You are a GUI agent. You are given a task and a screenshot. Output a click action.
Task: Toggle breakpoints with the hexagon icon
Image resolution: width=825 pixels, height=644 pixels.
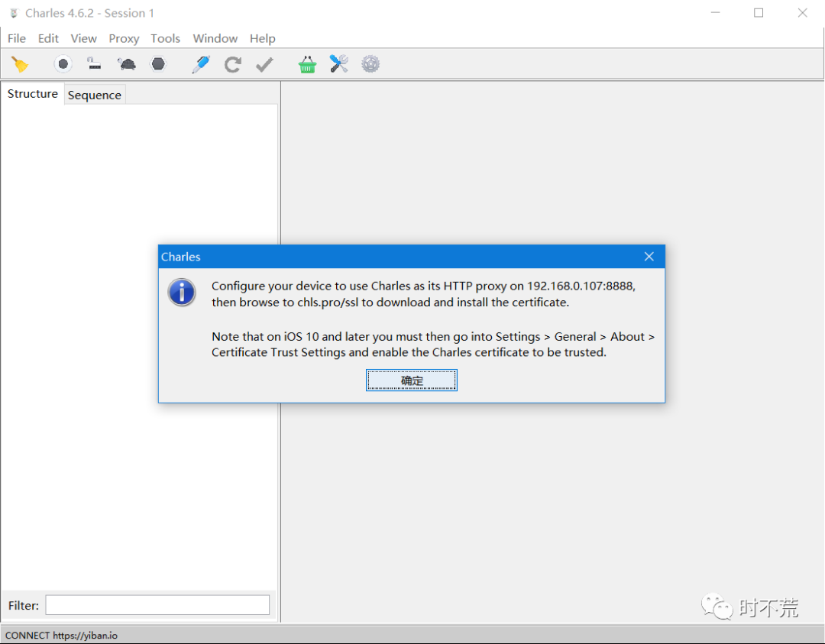(158, 64)
